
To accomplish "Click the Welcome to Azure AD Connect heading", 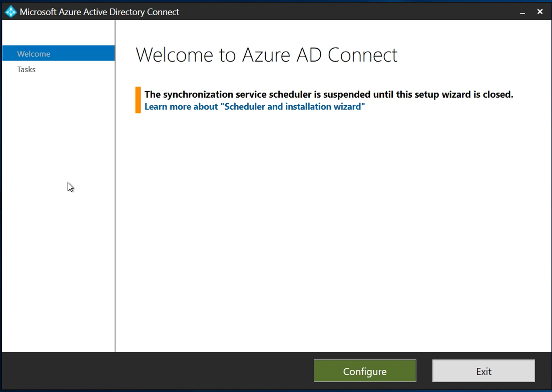I will click(x=266, y=55).
